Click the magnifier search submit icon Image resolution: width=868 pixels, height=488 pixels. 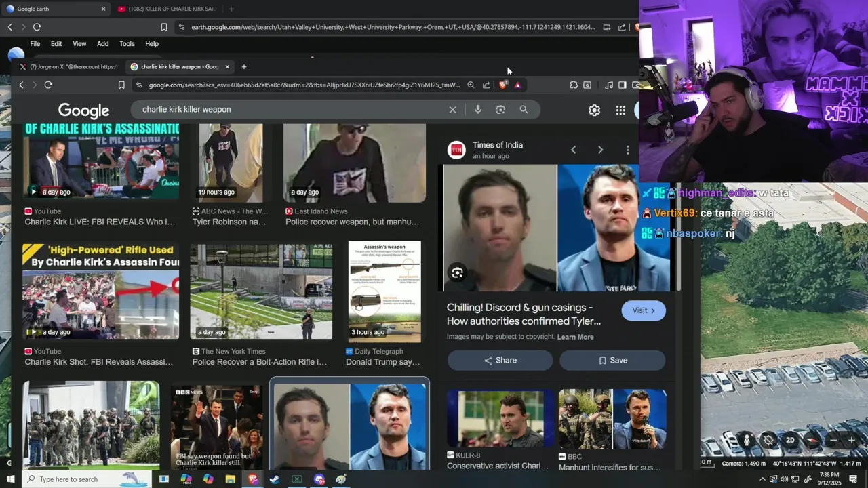pos(524,110)
